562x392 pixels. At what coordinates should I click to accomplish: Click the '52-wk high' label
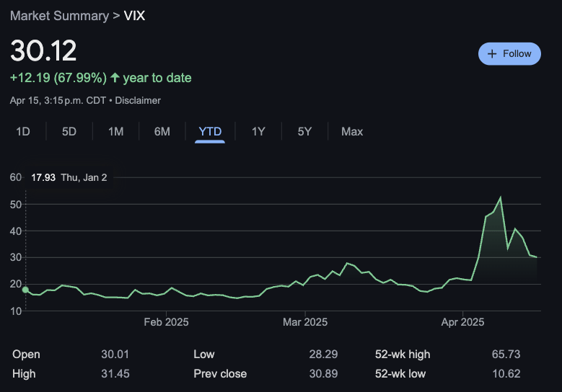pos(403,354)
